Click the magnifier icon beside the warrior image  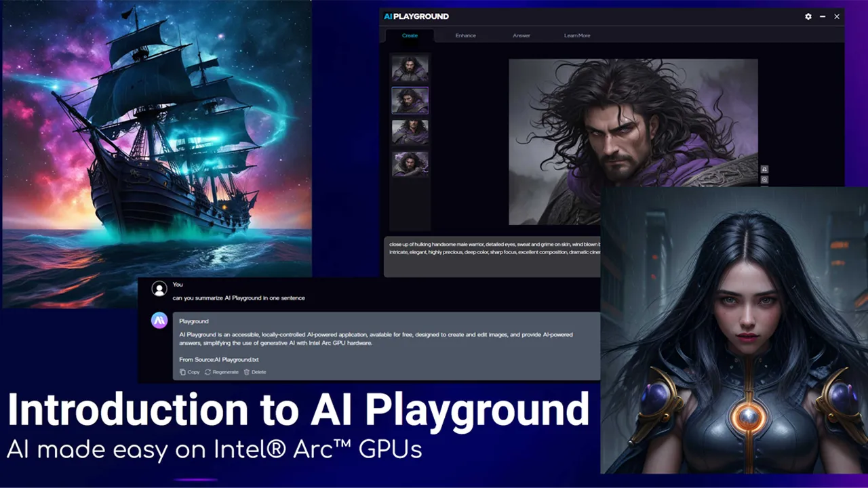click(x=764, y=180)
